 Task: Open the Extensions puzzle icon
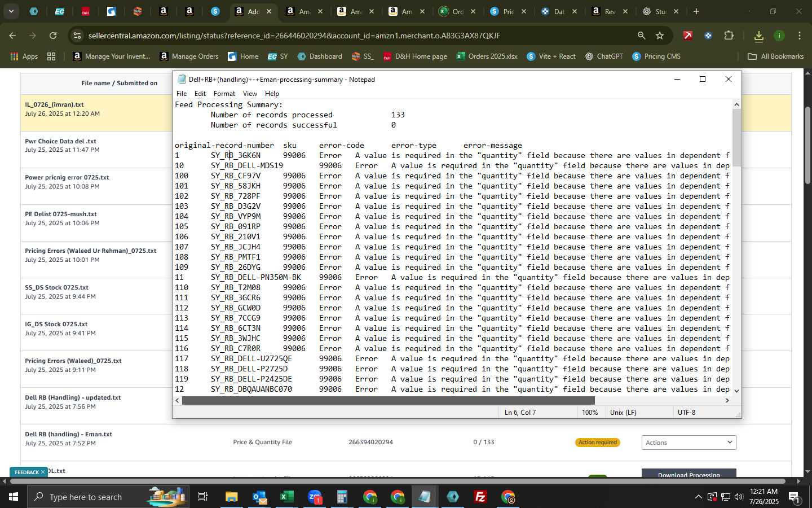729,36
